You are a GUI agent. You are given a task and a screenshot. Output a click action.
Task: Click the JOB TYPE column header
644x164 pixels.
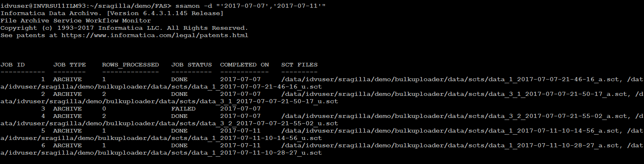tap(70, 65)
